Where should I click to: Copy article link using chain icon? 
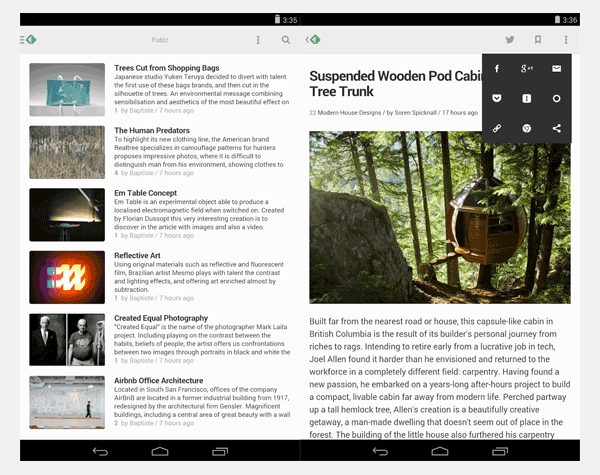tap(497, 129)
